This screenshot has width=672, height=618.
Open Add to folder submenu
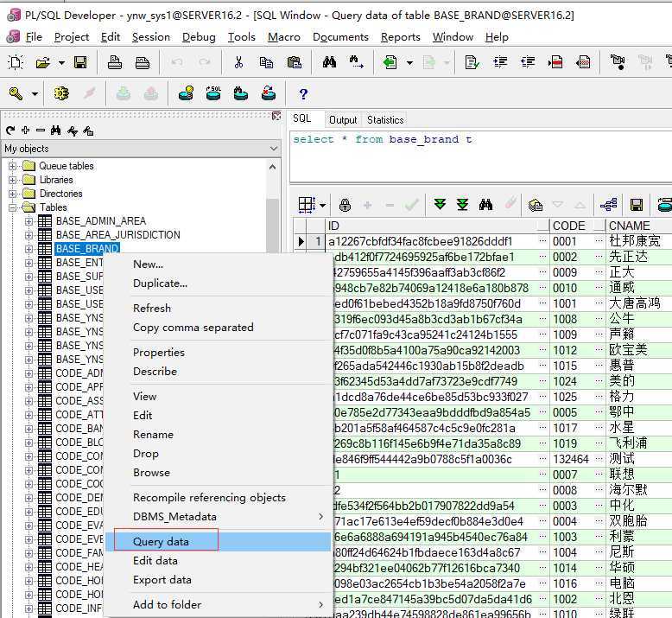[x=219, y=605]
